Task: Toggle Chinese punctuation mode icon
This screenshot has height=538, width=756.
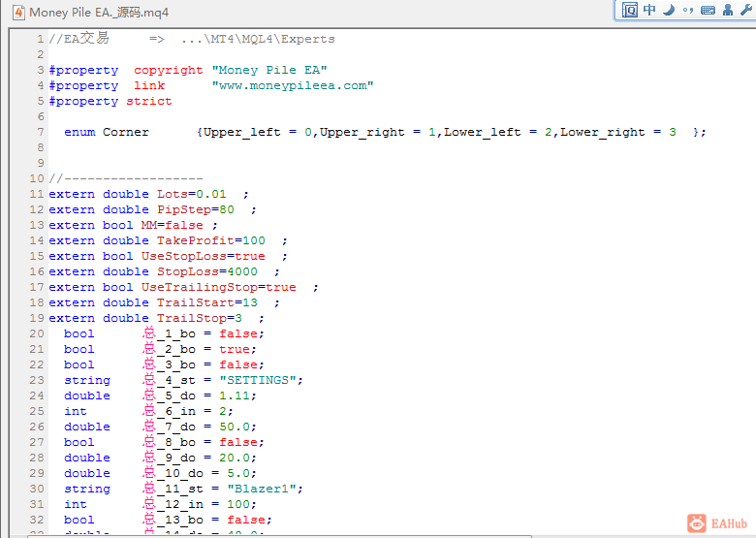Action: click(x=688, y=10)
